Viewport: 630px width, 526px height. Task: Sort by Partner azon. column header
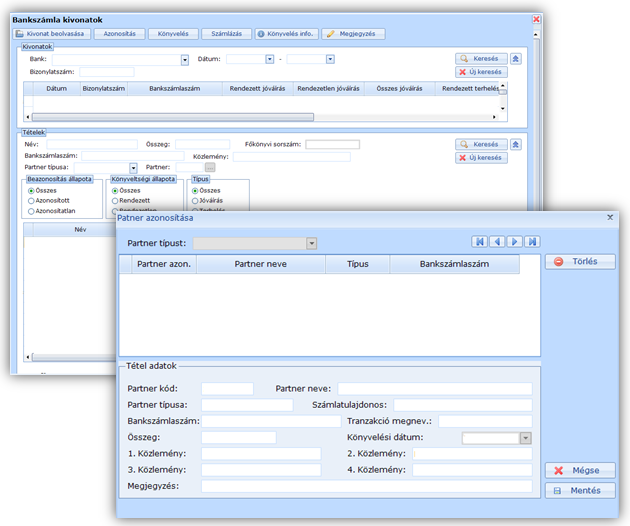point(164,264)
